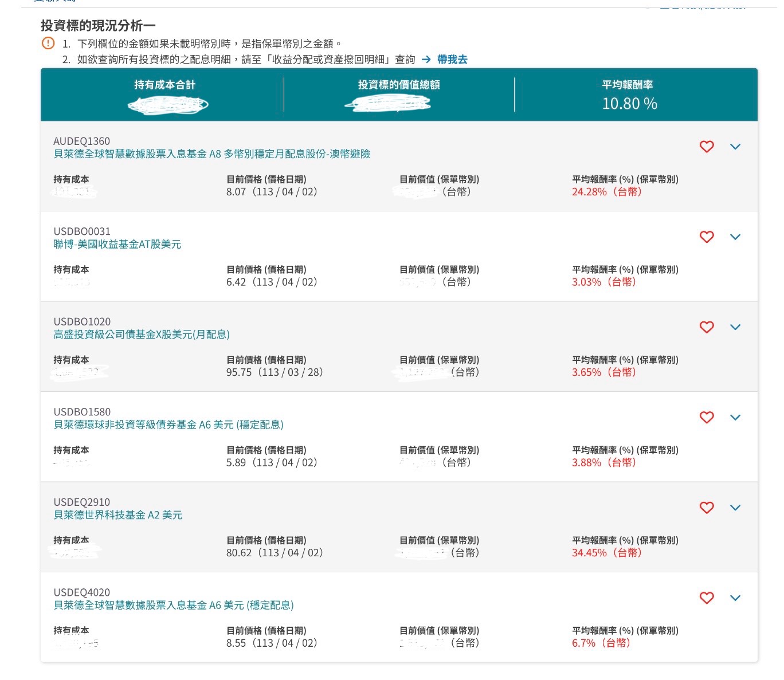Click the heart icon for USDBO1020
This screenshot has width=784, height=680.
tap(707, 327)
